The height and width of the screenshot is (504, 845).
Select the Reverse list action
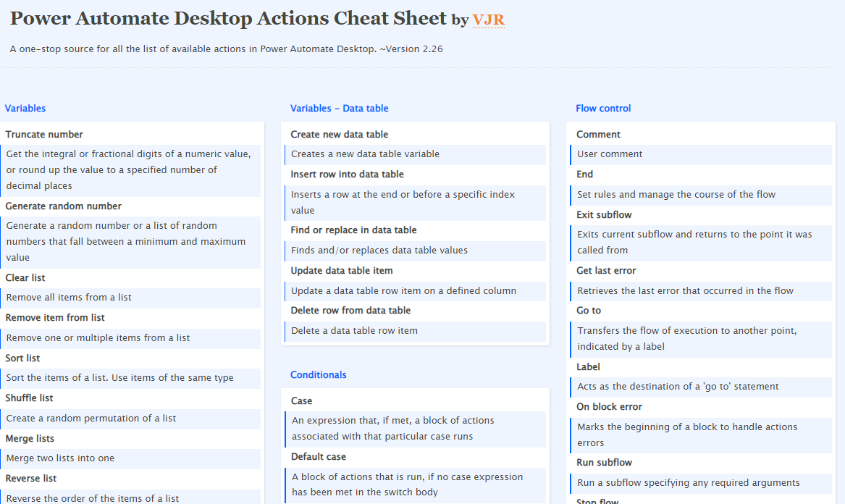pyautogui.click(x=30, y=478)
